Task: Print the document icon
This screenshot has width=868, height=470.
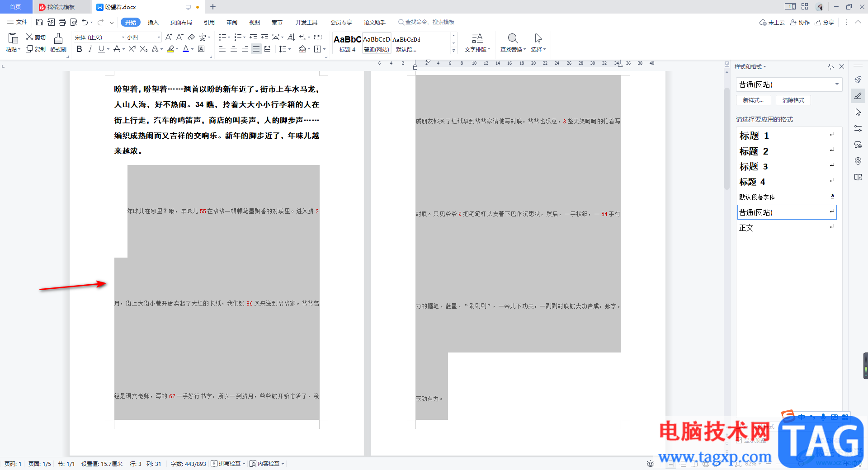Action: point(62,22)
